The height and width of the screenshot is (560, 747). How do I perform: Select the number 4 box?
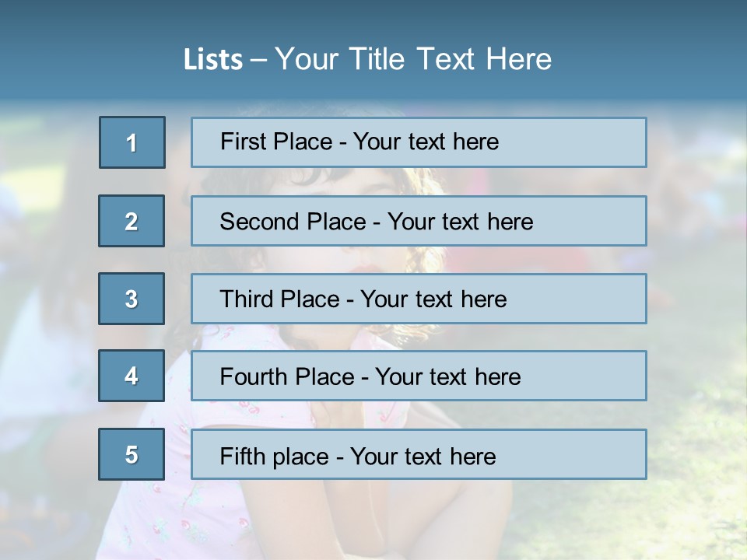click(x=132, y=376)
